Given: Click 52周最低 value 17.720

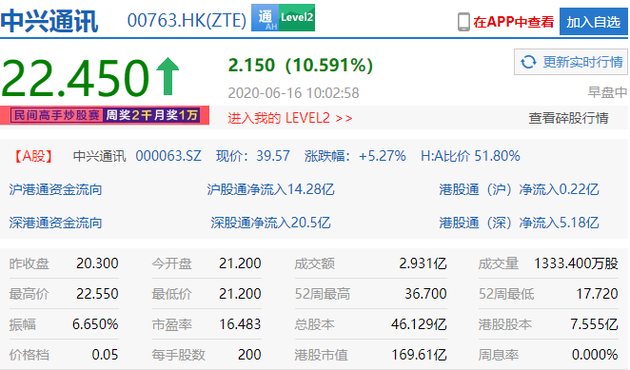Looking at the screenshot, I should click(597, 294).
